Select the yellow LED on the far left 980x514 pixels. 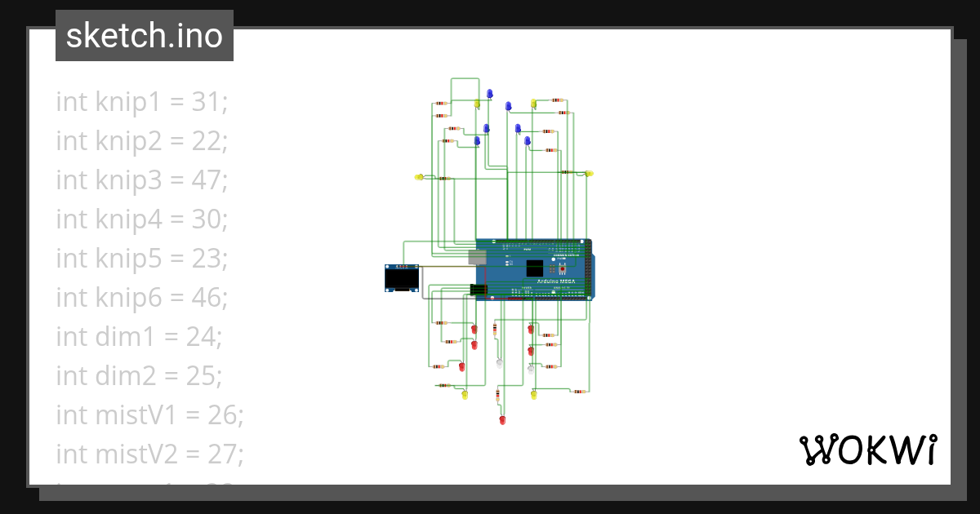coord(419,178)
